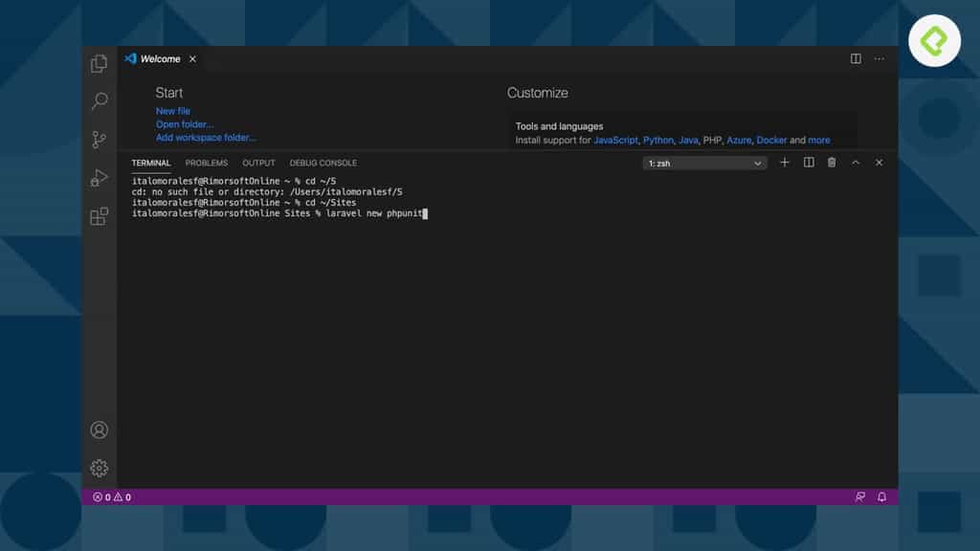The width and height of the screenshot is (980, 551).
Task: Open the editor actions ellipsis menu
Action: pos(879,58)
